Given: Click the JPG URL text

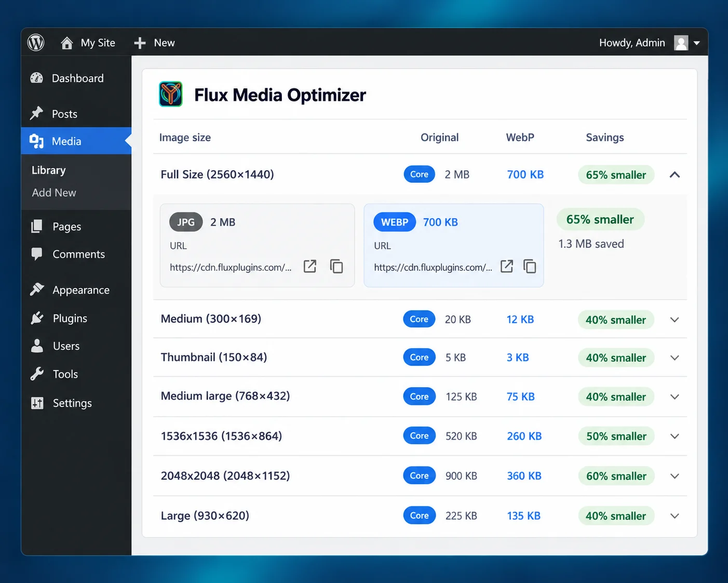Looking at the screenshot, I should 231,267.
